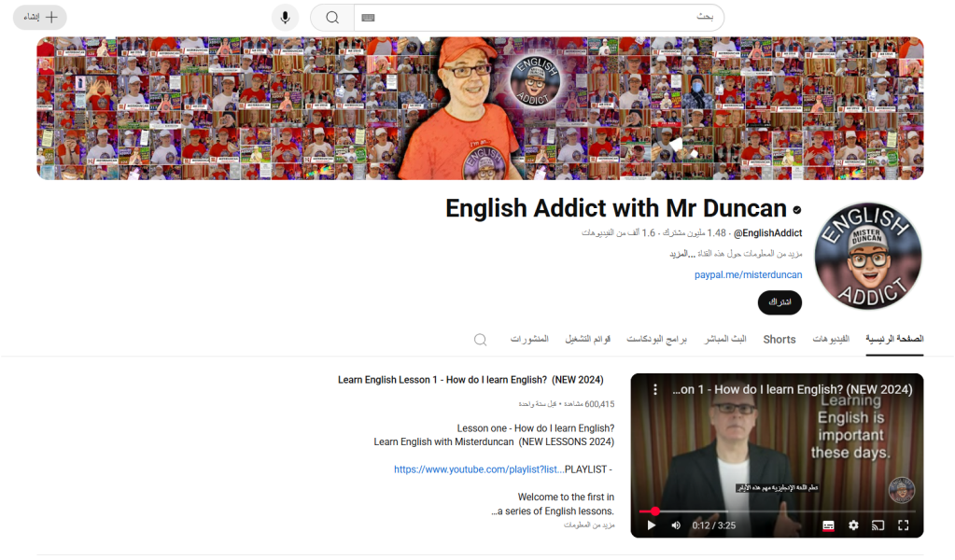
Task: Click the verified badge next to channel name
Action: click(796, 210)
